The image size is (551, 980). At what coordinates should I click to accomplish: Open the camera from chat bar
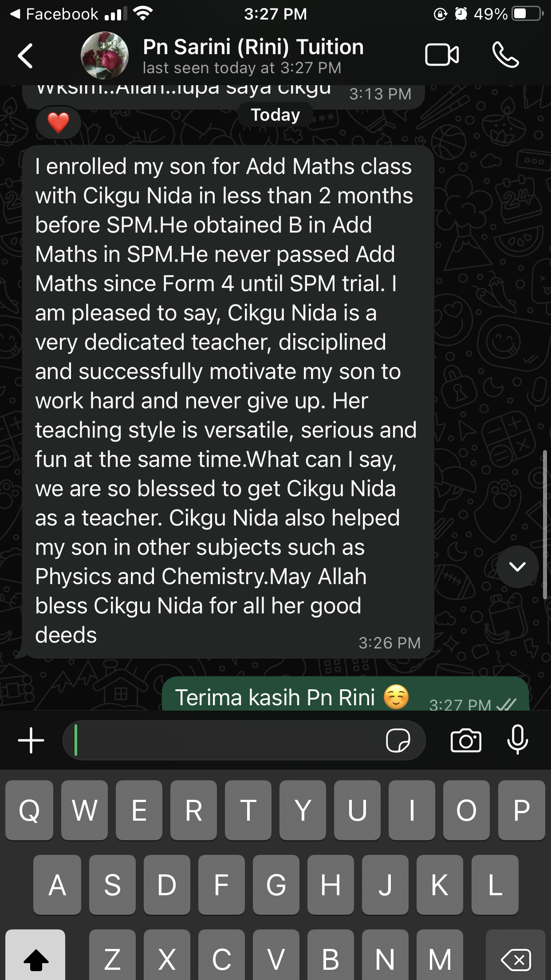click(466, 740)
